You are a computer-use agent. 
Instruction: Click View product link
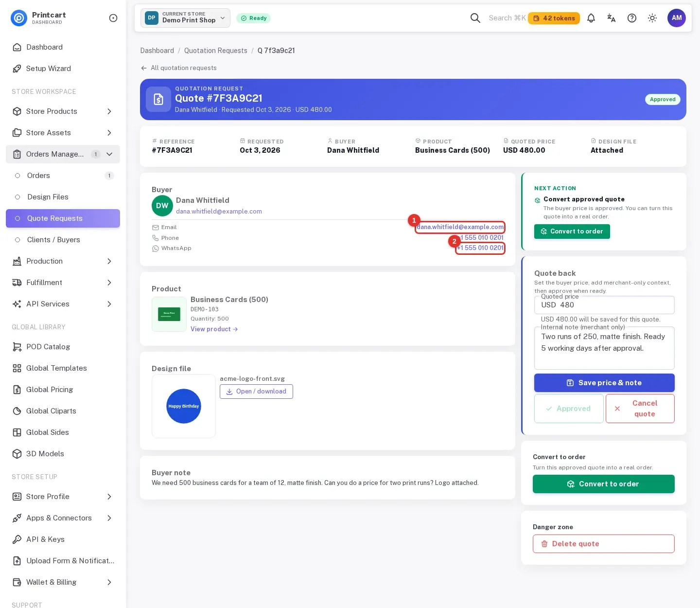[214, 329]
